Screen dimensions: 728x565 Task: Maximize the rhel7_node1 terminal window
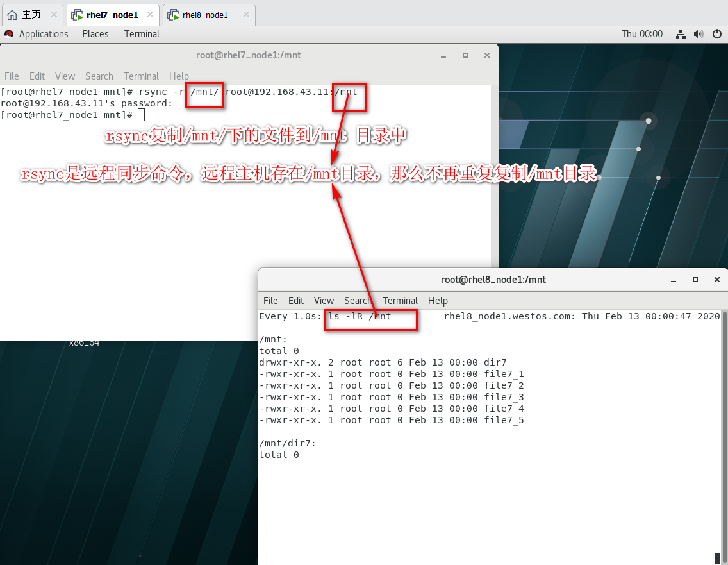[x=465, y=55]
